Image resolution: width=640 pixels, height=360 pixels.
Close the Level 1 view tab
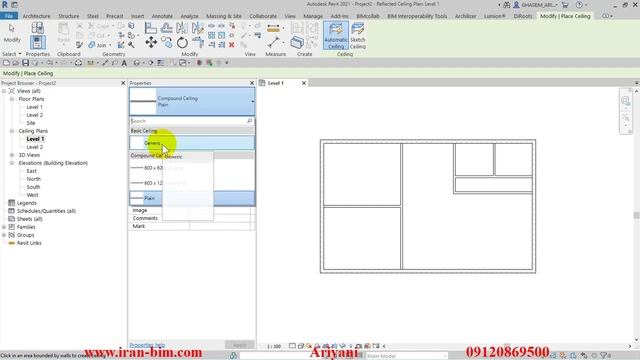[x=304, y=83]
